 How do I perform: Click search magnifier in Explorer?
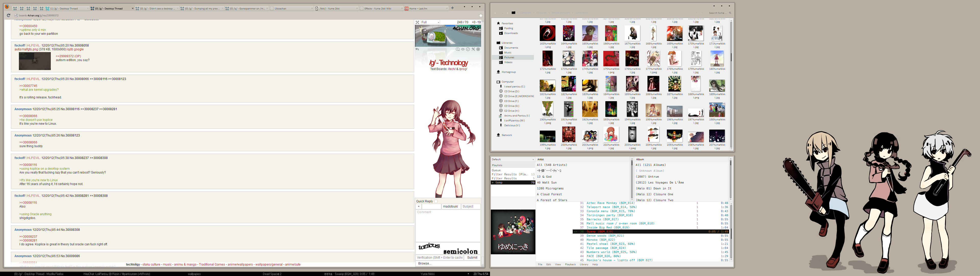tap(730, 13)
